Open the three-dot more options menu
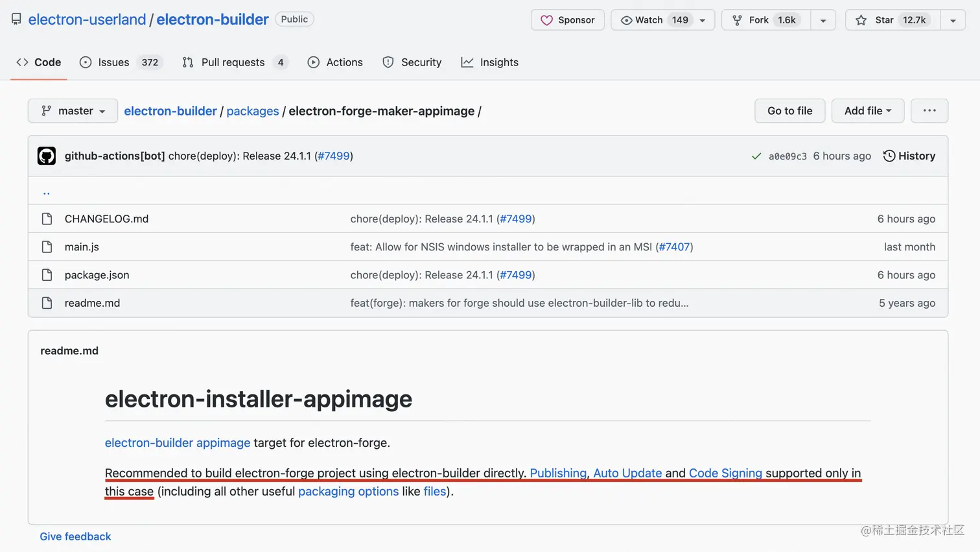 coord(929,111)
